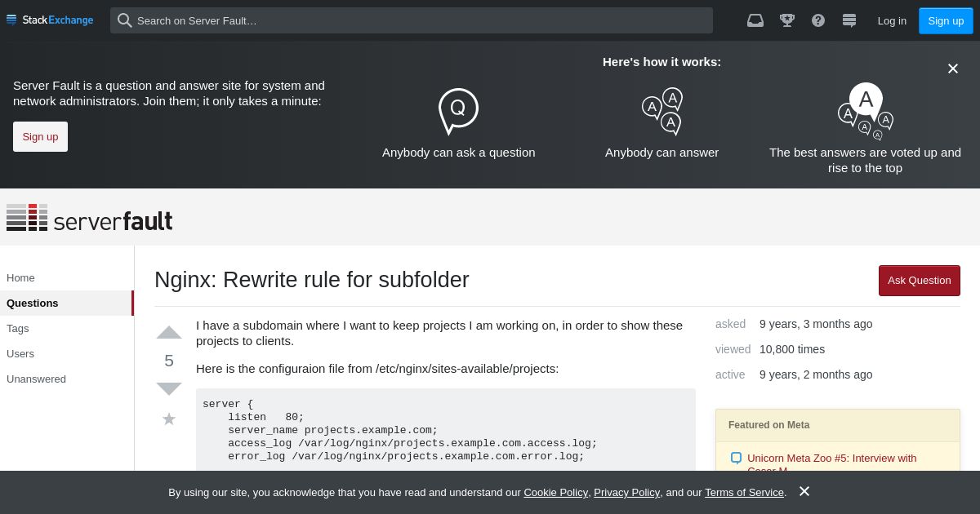The image size is (980, 514).
Task: Open the Terms of Service link
Action: 744,492
